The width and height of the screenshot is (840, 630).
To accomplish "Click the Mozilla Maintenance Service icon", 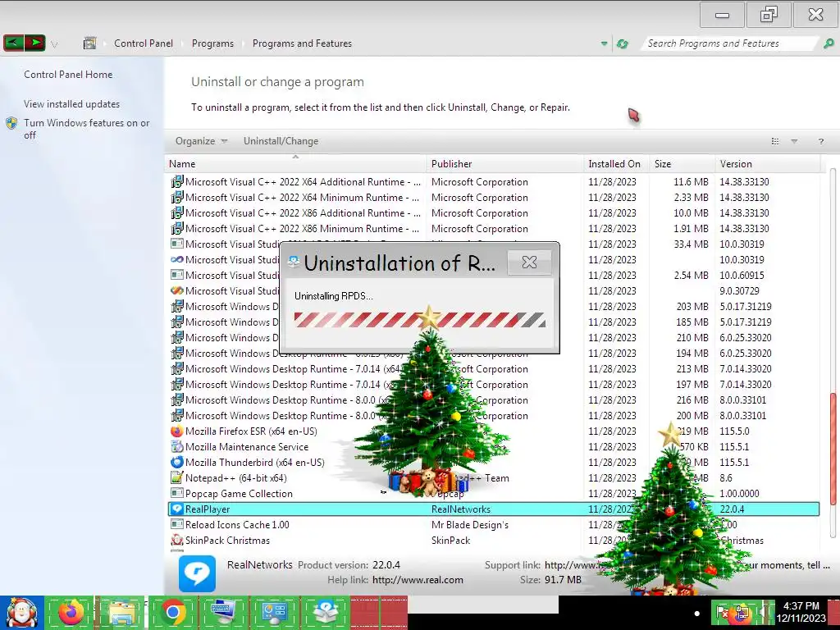I will [x=177, y=447].
